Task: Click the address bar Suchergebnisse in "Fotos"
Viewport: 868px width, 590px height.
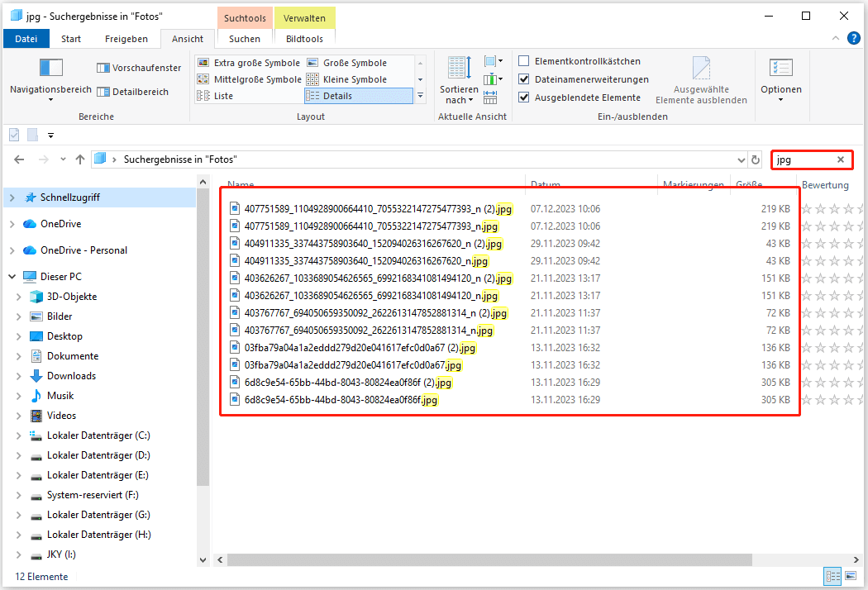Action: (x=180, y=160)
